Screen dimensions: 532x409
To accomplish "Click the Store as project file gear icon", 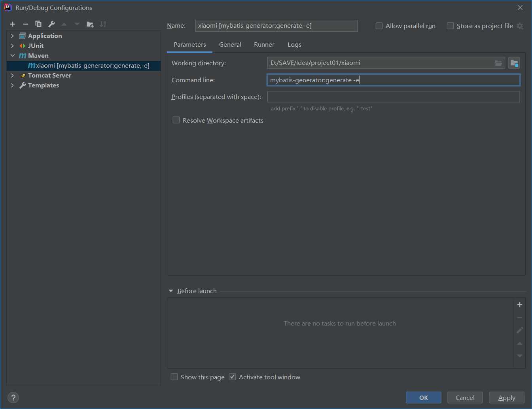I will (520, 26).
